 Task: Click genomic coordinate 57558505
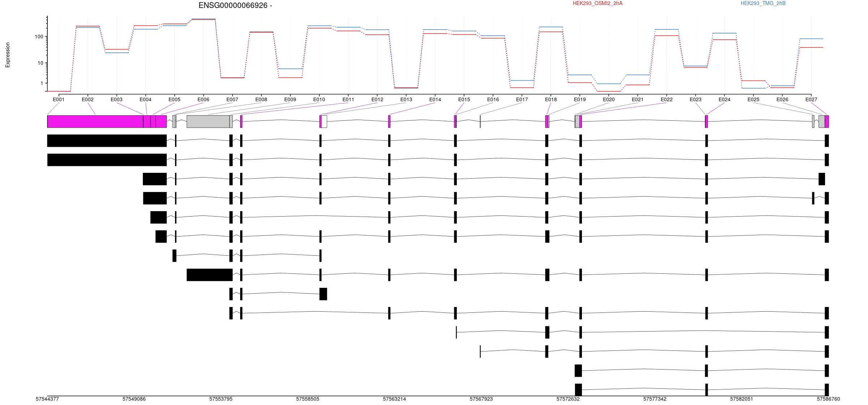click(x=308, y=399)
